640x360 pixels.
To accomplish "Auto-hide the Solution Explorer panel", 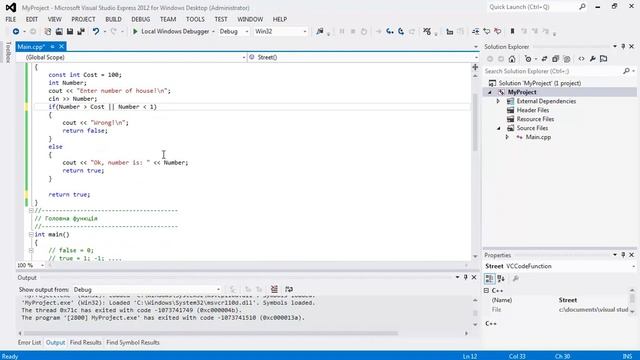I will coord(623,47).
